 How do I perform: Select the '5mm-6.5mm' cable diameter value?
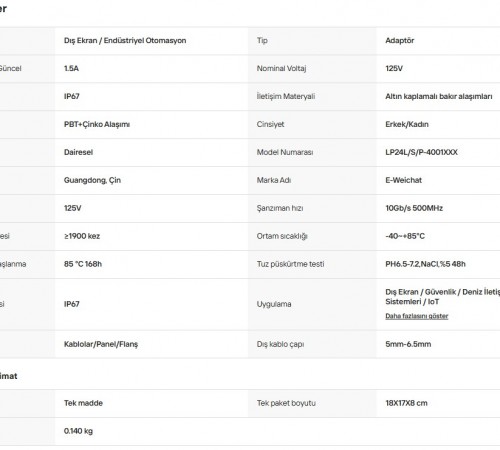click(408, 344)
